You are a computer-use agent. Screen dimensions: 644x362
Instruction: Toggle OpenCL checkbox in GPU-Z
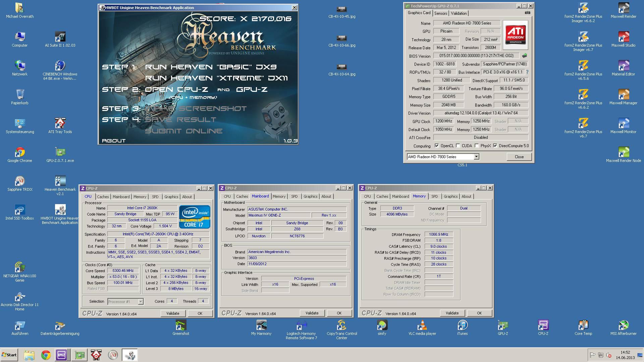pyautogui.click(x=437, y=146)
